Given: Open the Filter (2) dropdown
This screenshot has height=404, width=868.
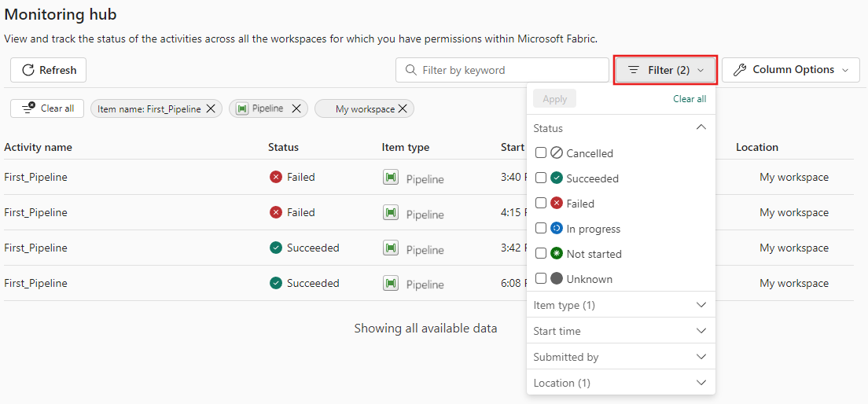Looking at the screenshot, I should click(666, 70).
